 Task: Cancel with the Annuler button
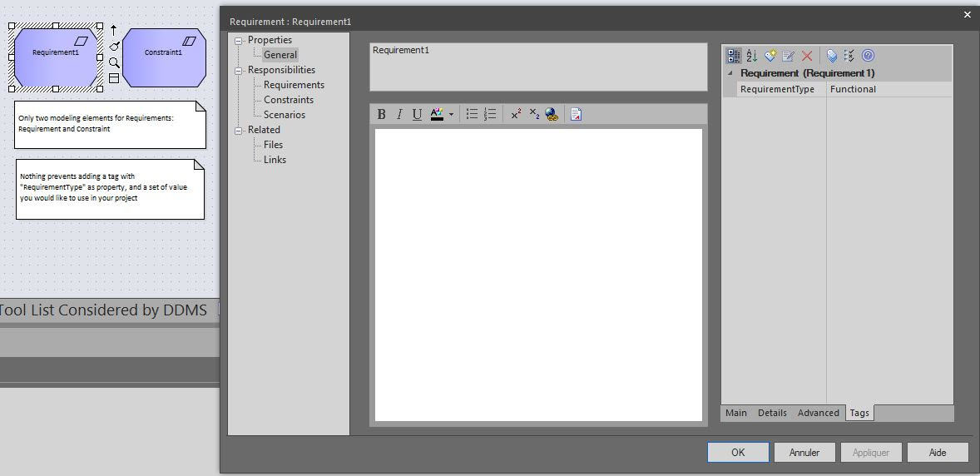(x=804, y=452)
